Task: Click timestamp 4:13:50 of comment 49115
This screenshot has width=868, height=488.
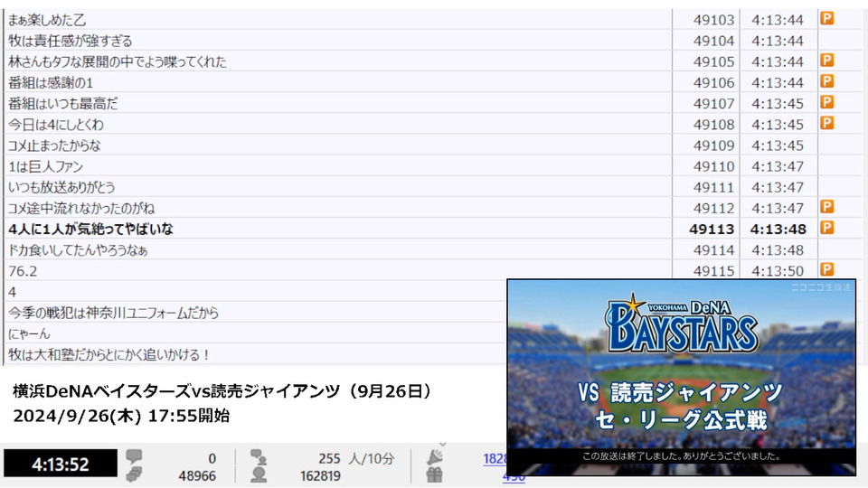Action: click(x=778, y=271)
